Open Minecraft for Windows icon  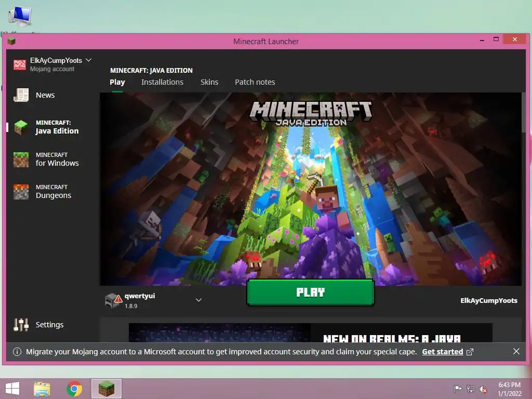[x=21, y=159]
